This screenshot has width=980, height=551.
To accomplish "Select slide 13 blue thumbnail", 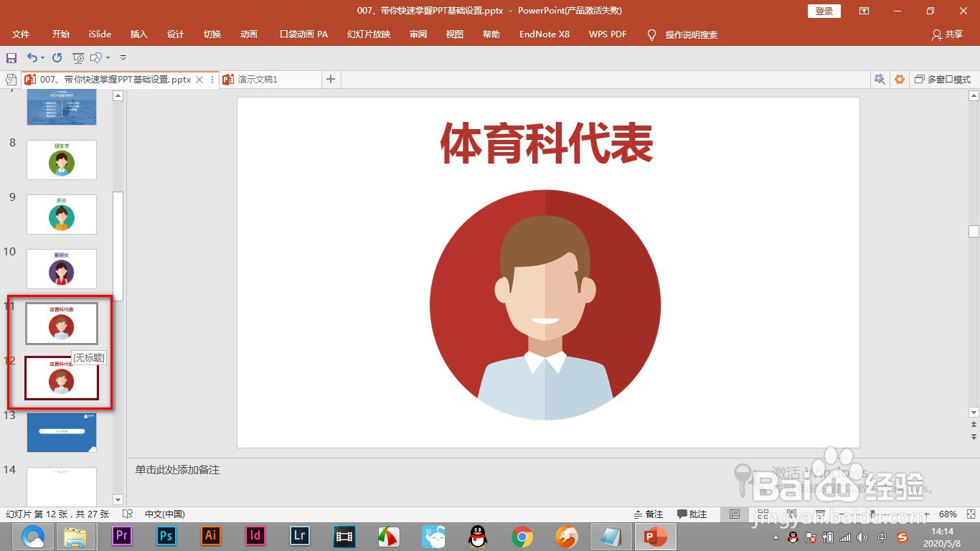I will point(62,432).
